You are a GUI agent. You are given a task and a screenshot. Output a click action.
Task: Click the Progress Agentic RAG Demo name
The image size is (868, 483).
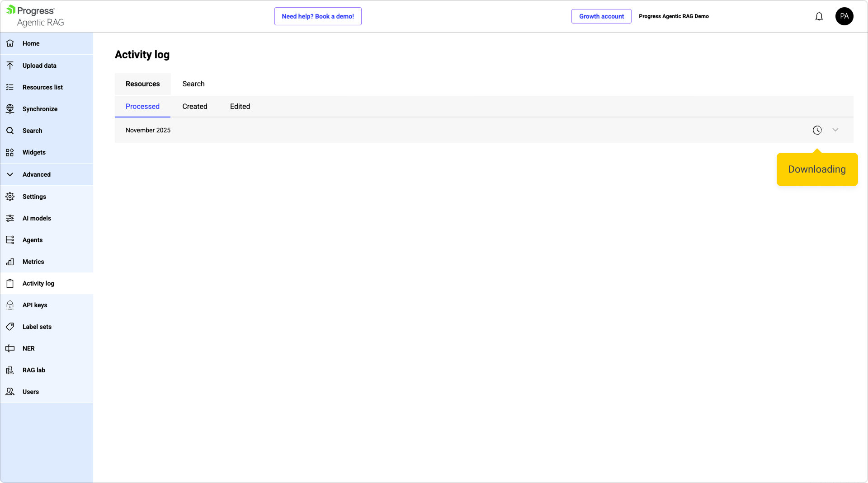click(674, 16)
